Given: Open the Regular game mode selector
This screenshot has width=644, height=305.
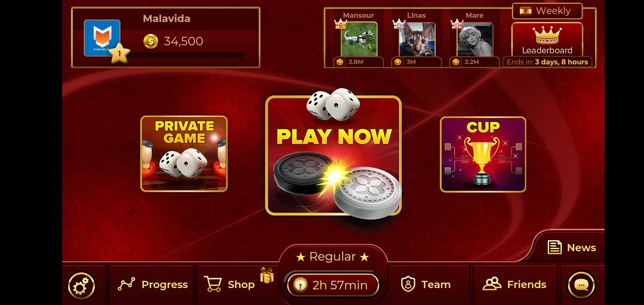Looking at the screenshot, I should pos(333,257).
